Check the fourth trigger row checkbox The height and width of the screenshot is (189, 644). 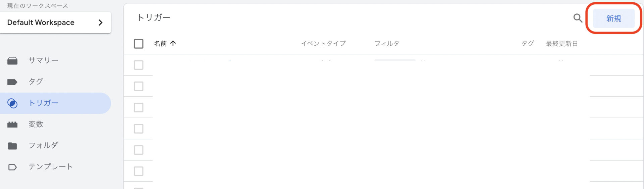[x=139, y=129]
